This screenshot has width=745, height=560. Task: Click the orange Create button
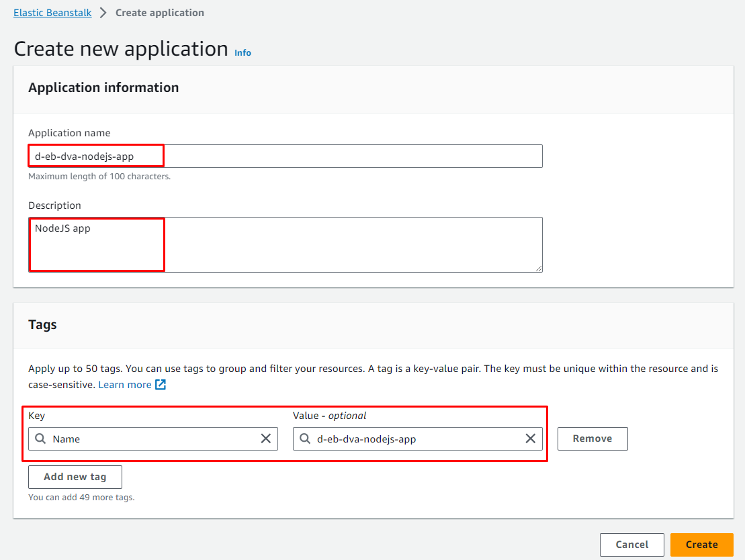pyautogui.click(x=701, y=545)
